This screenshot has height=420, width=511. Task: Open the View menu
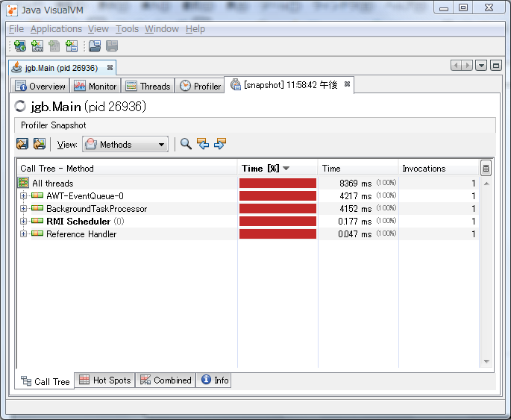coord(98,29)
